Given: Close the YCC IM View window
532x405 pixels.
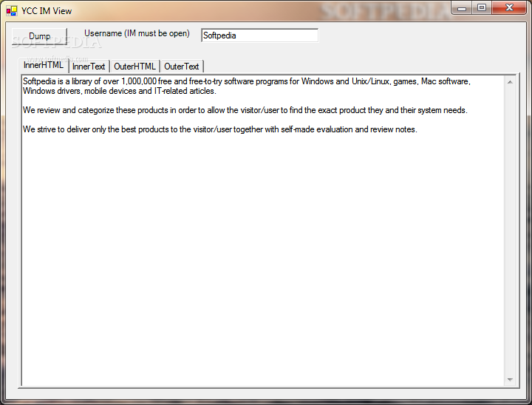Looking at the screenshot, I should pos(509,8).
